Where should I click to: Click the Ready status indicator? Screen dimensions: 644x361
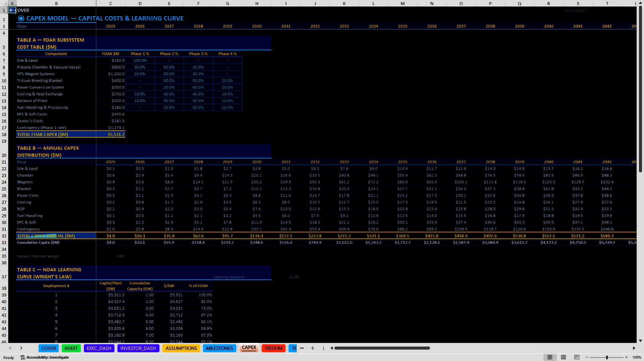click(x=9, y=358)
